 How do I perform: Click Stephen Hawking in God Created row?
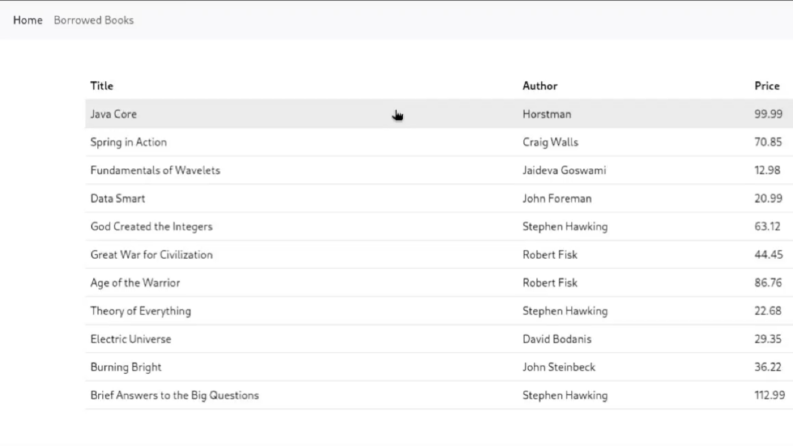565,227
